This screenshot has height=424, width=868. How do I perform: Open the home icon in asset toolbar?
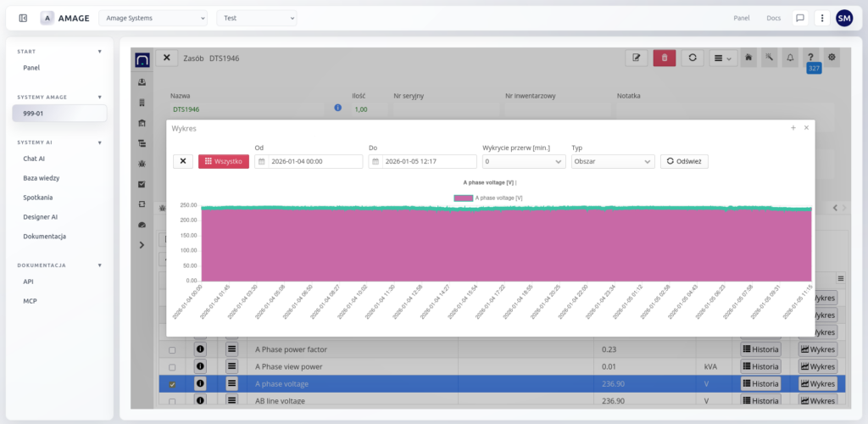coord(748,58)
